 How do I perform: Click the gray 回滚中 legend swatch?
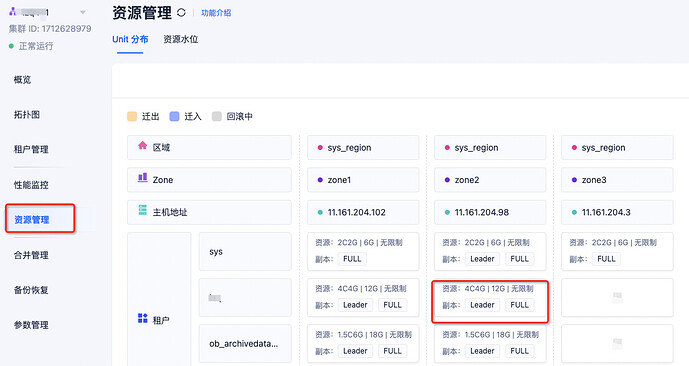coord(217,116)
